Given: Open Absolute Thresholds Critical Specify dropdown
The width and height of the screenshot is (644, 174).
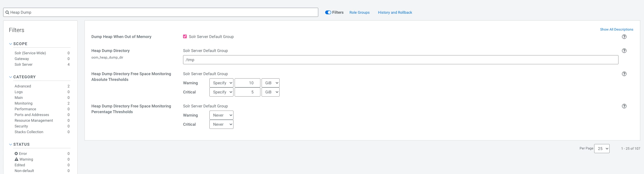Looking at the screenshot, I should pos(221,92).
